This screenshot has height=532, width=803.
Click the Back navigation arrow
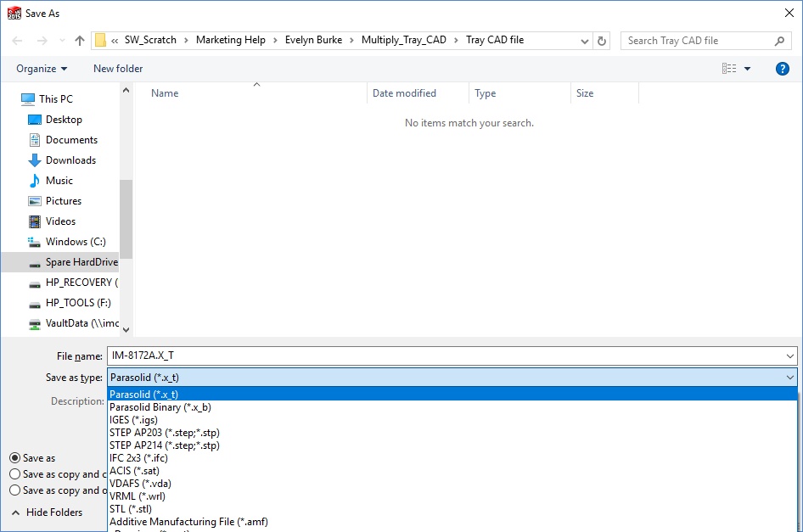point(17,41)
